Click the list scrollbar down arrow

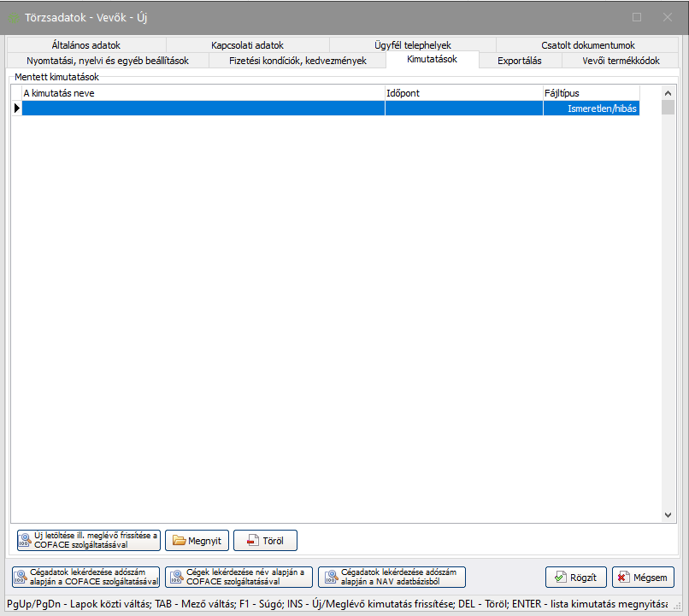pyautogui.click(x=668, y=515)
